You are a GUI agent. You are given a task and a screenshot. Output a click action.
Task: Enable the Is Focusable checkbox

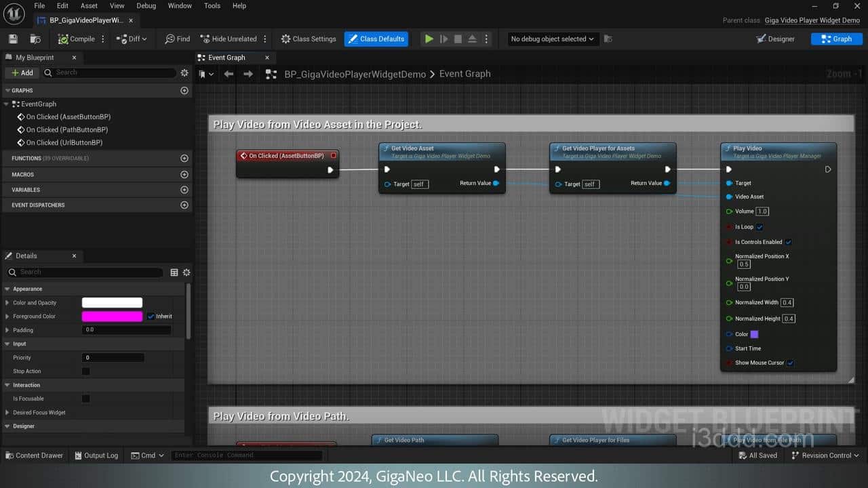pos(86,399)
